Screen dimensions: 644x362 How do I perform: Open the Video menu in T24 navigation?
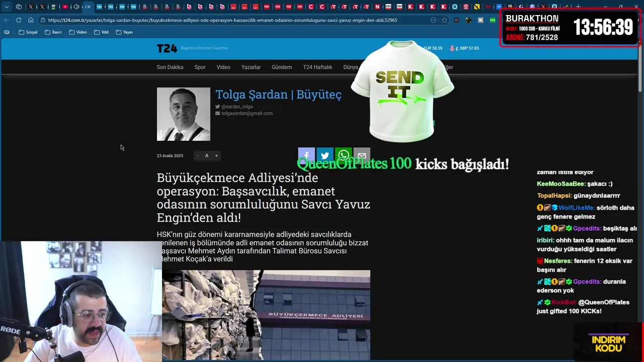[223, 67]
